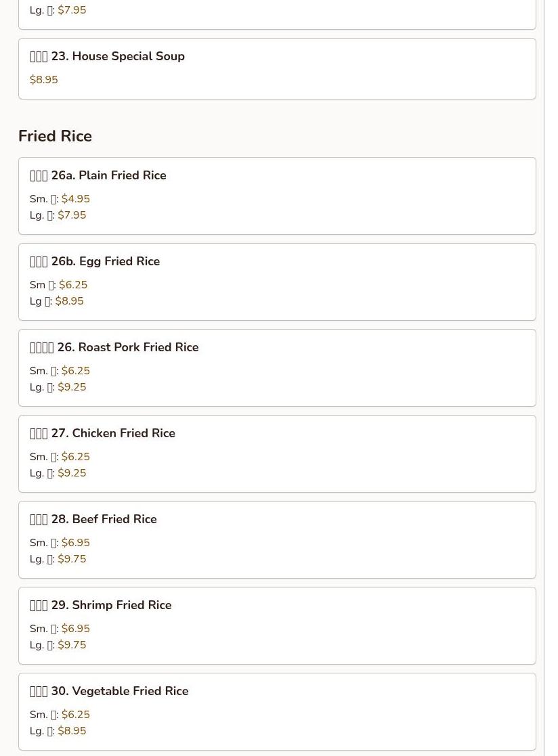Screen dimensions: 558x756
Task: Choose the large Plain Fried Rice $7.95 price
Action: pyautogui.click(x=72, y=215)
